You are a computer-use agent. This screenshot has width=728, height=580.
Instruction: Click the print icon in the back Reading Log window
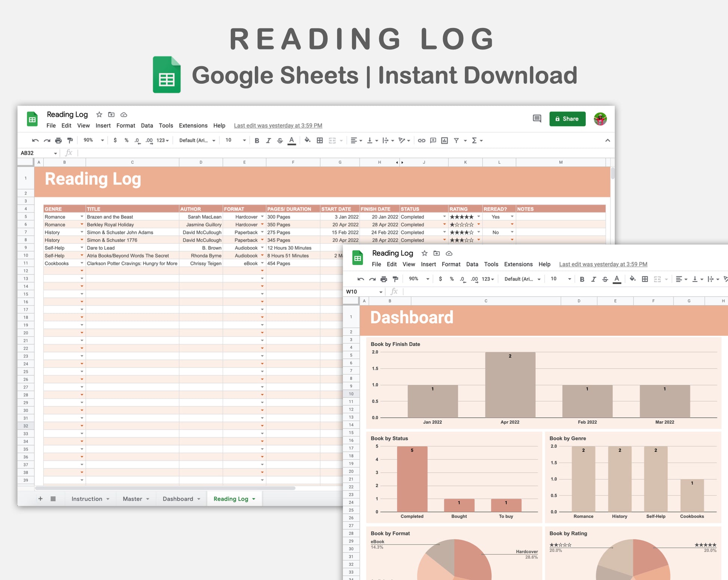click(x=58, y=141)
